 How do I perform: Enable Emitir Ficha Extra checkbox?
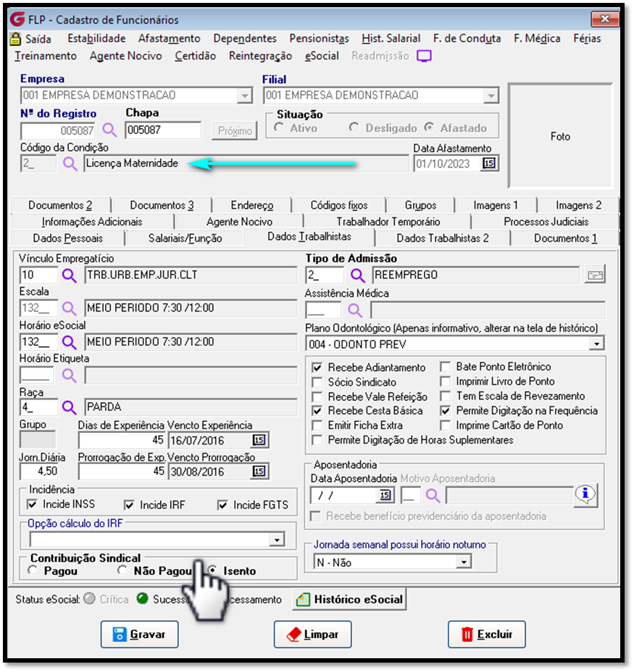pos(317,426)
